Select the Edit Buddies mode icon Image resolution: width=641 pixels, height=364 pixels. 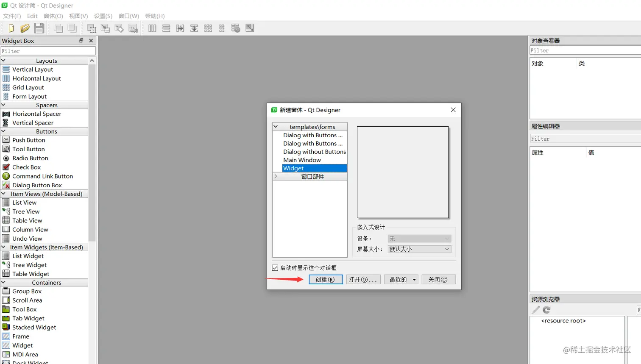[x=119, y=28]
